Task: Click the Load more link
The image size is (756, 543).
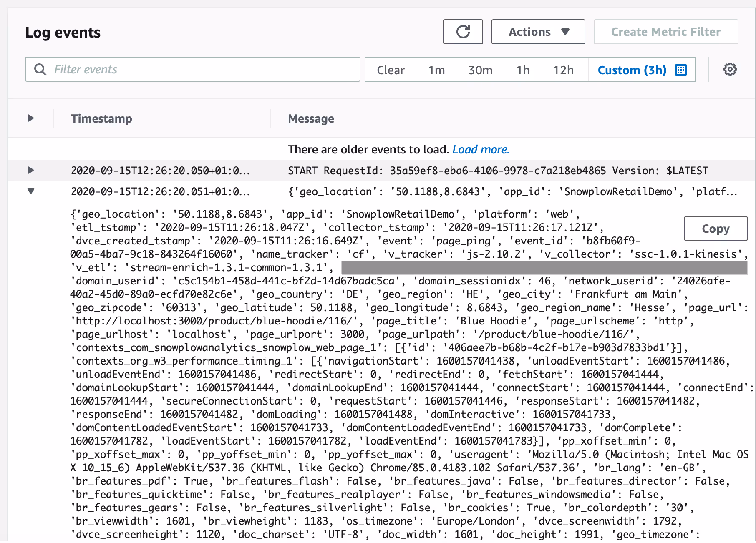Action: point(481,149)
